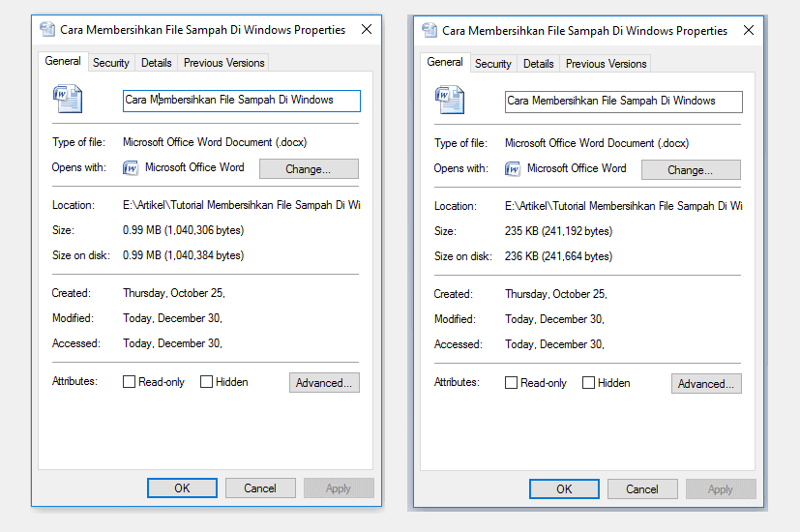Screen dimensions: 800x532
Task: Click Accessed date in right window
Action: [554, 344]
